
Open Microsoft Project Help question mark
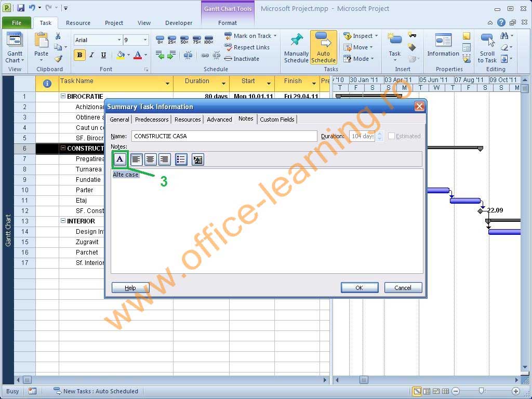click(x=501, y=23)
